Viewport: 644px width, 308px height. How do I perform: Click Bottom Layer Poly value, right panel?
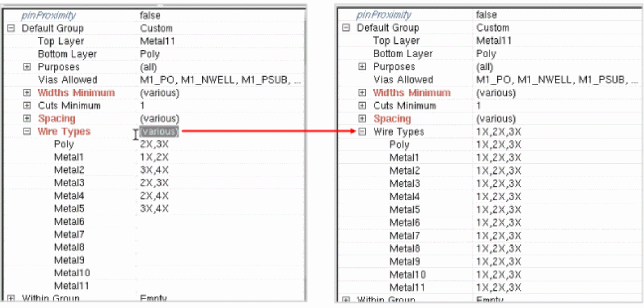[x=486, y=54]
